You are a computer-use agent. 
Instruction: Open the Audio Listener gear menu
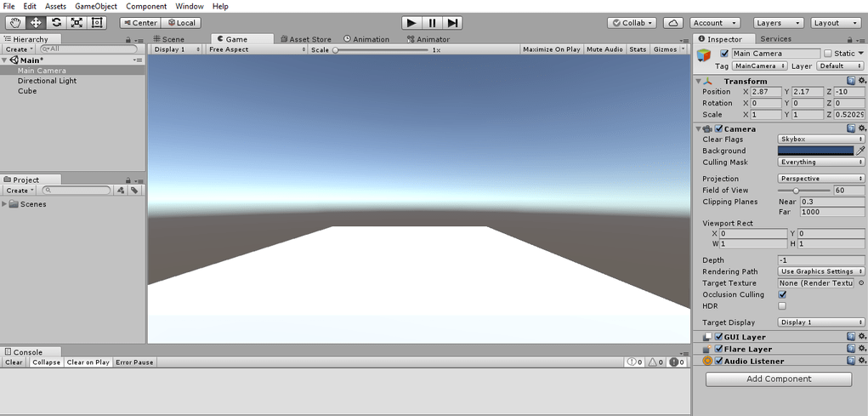coord(861,362)
